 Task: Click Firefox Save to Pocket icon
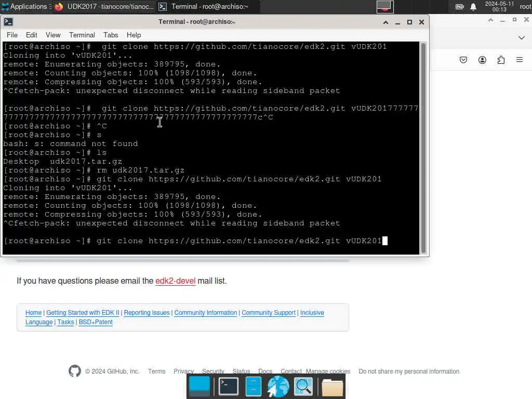point(463,60)
